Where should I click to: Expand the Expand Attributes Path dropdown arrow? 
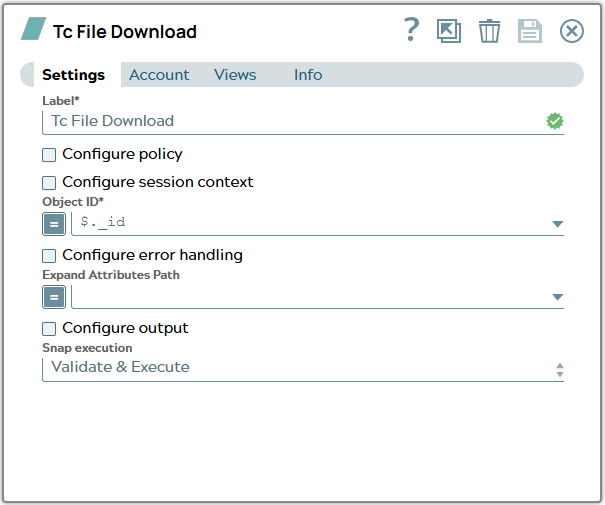pyautogui.click(x=558, y=297)
